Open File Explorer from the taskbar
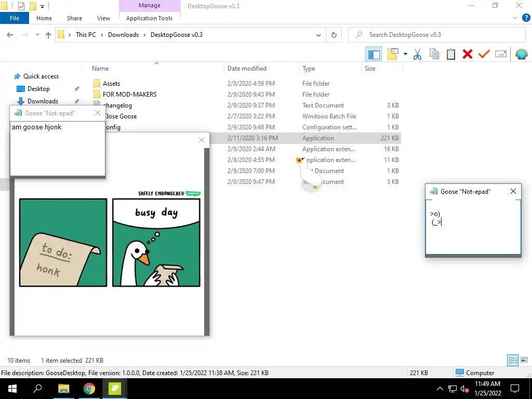The height and width of the screenshot is (399, 532). coord(63,389)
